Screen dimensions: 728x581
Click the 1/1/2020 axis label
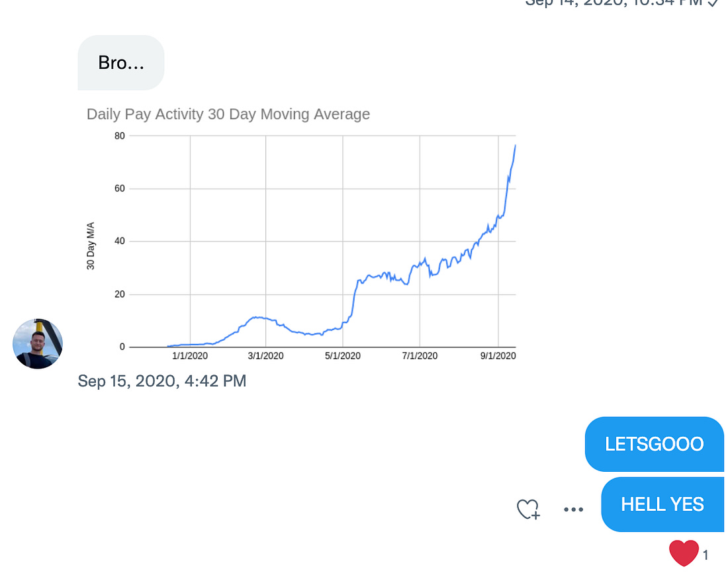190,356
